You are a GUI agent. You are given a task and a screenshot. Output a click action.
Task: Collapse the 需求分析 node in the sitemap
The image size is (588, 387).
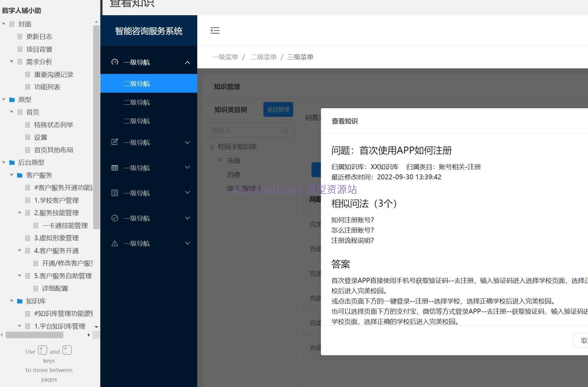click(x=11, y=62)
